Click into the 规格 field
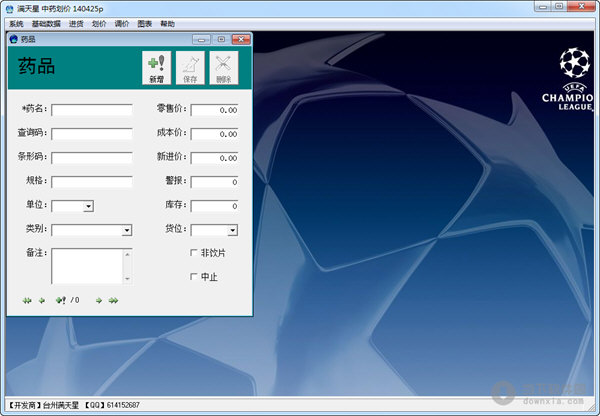 92,182
